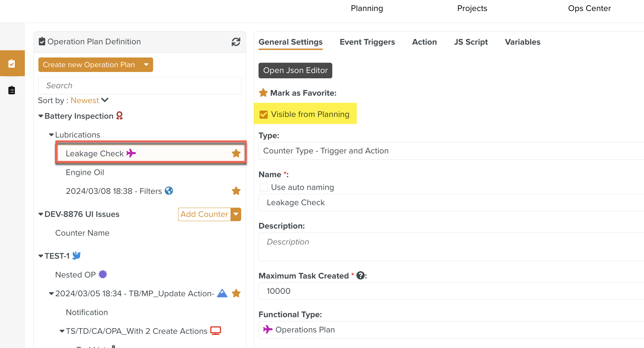The height and width of the screenshot is (348, 644).
Task: Click the Open Json Editor button
Action: tap(295, 71)
